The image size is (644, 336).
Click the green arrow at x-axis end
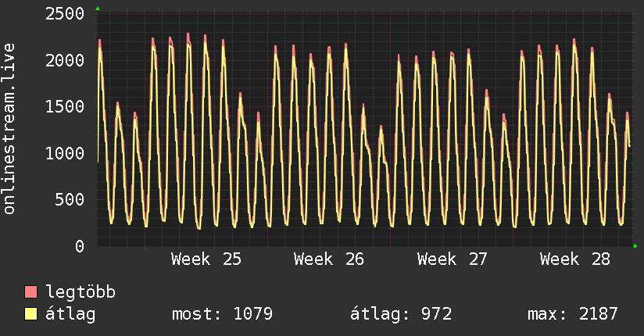635,246
